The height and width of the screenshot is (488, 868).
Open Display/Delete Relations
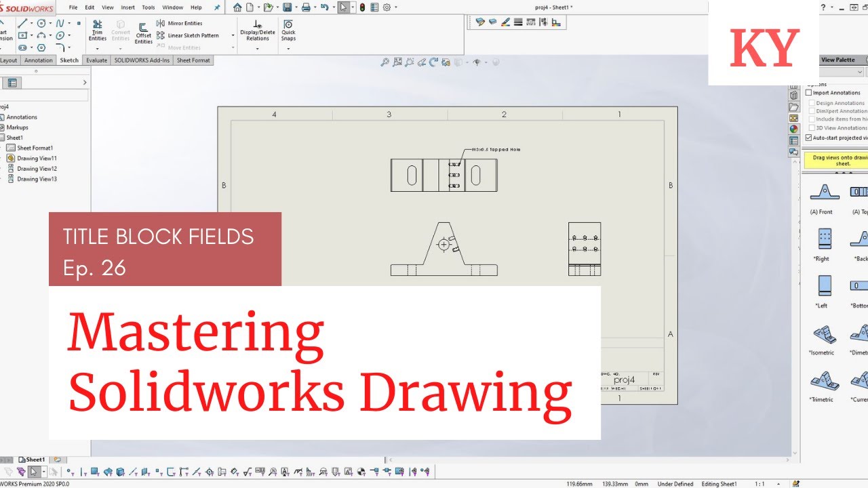pyautogui.click(x=258, y=31)
